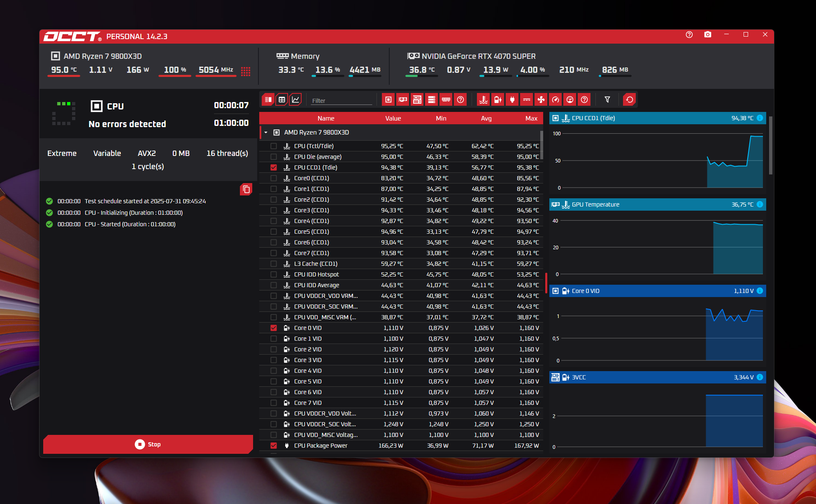816x504 pixels.
Task: Sort by the Max column header
Action: point(531,118)
